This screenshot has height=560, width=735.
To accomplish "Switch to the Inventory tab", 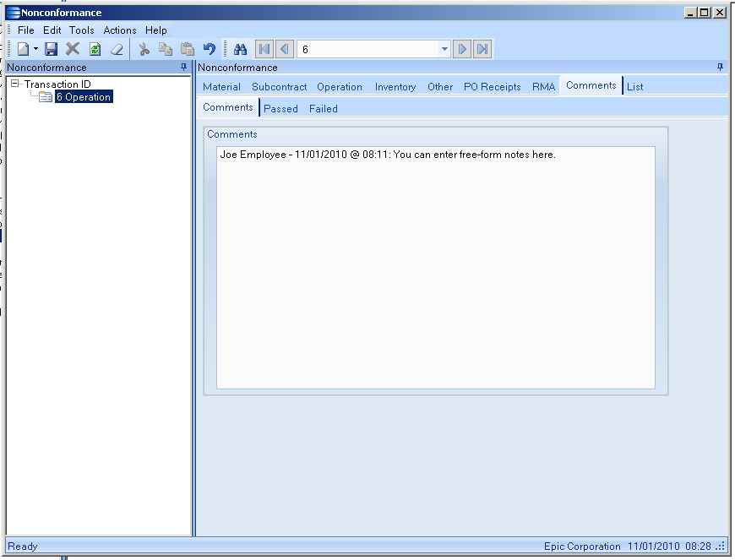I will pyautogui.click(x=395, y=87).
